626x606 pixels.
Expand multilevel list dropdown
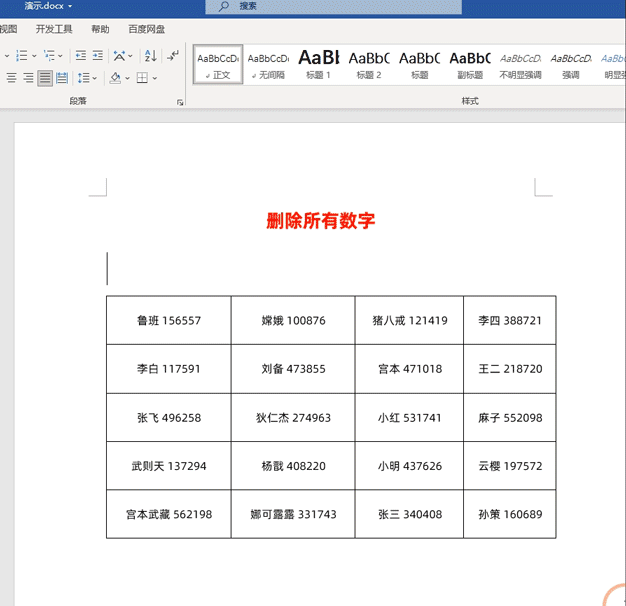[x=60, y=56]
